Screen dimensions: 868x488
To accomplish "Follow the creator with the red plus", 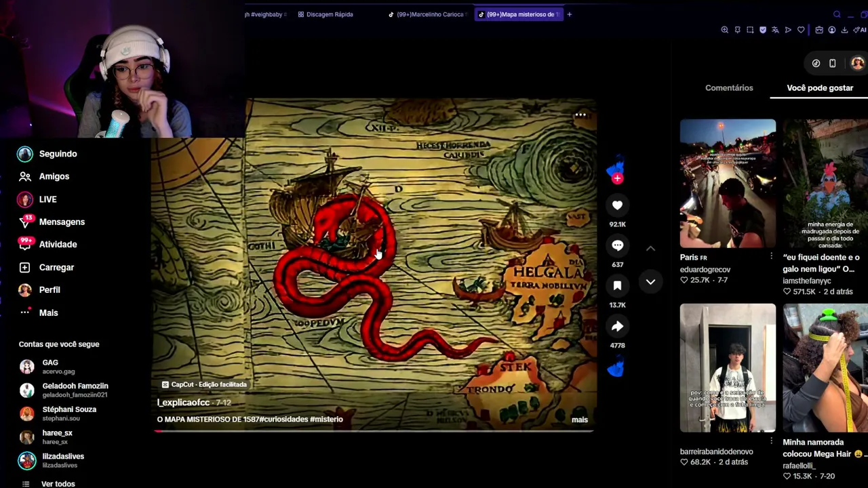I will pyautogui.click(x=617, y=178).
